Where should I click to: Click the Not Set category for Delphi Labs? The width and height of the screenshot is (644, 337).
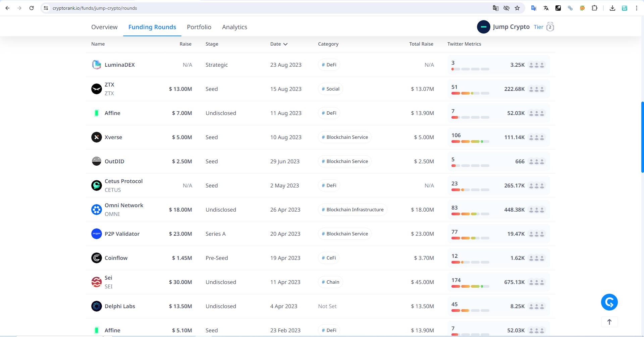[x=327, y=306]
